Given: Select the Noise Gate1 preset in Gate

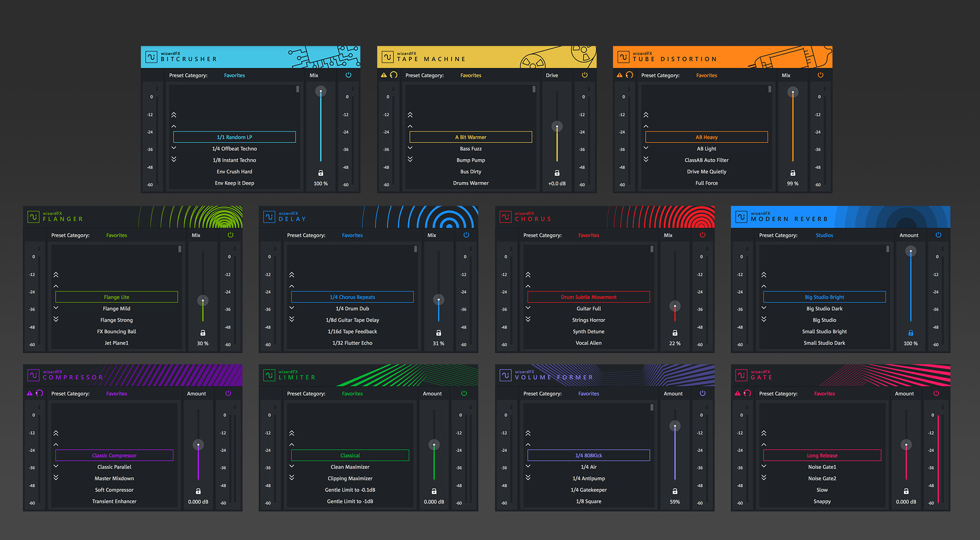Looking at the screenshot, I should tap(822, 467).
